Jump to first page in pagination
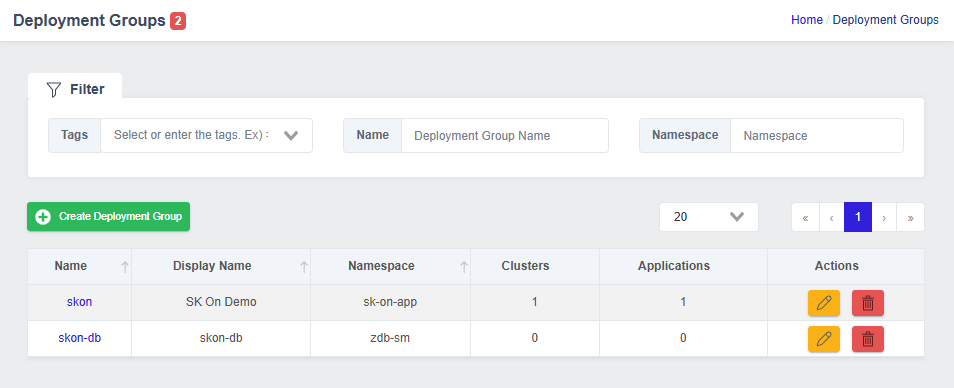The image size is (954, 388). (806, 217)
